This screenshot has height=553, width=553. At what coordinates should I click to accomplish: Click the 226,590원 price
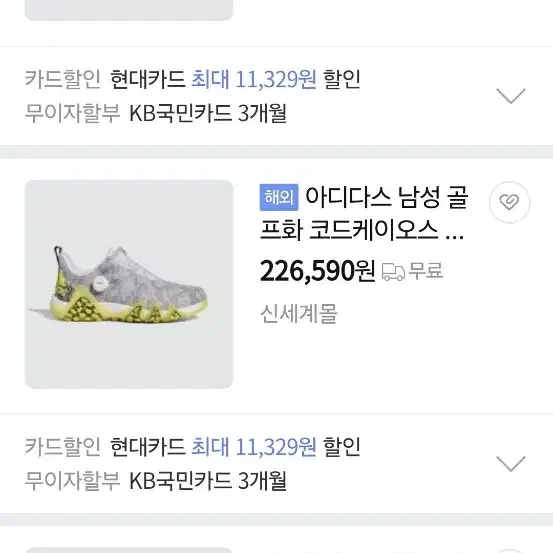tap(317, 271)
